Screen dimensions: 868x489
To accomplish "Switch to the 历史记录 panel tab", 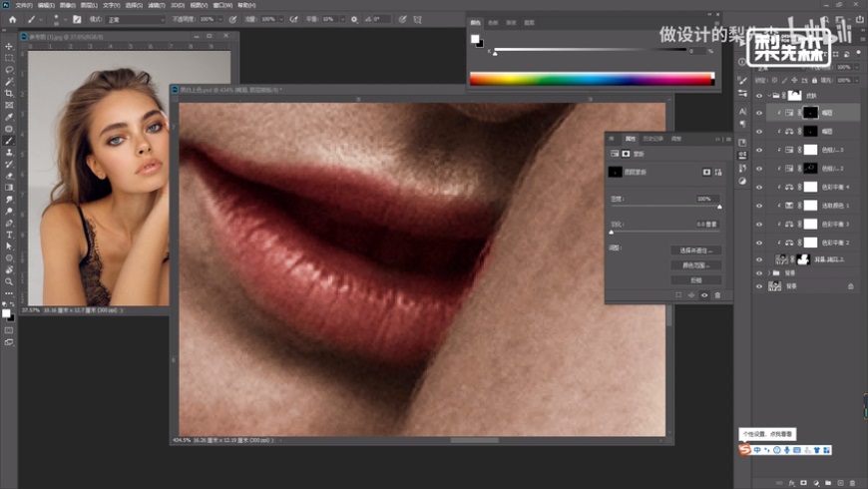I will click(x=653, y=138).
